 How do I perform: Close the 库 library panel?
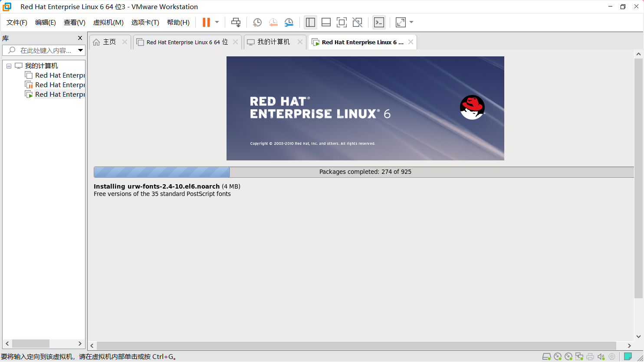point(80,38)
